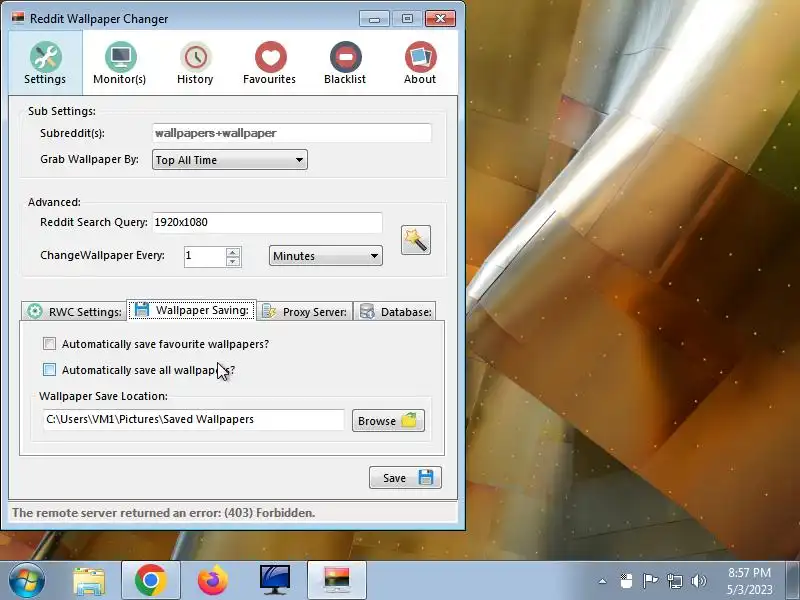Click the volume speaker tray icon

pos(698,581)
